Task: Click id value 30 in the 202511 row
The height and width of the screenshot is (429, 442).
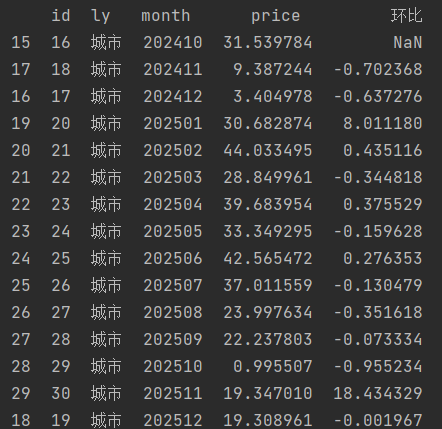Action: [61, 394]
